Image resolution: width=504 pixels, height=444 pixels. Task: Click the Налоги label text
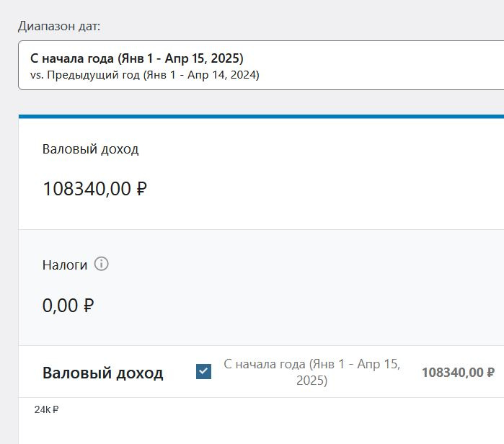(65, 265)
